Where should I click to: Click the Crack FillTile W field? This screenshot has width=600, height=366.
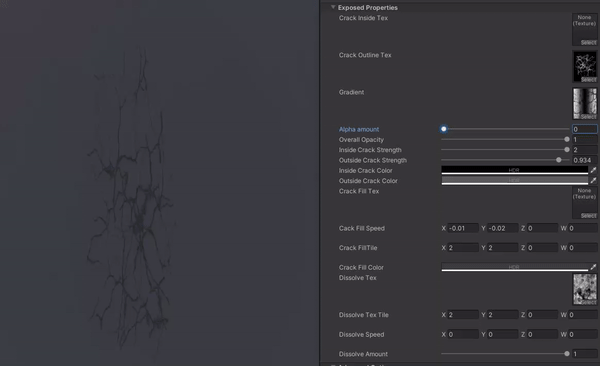click(x=582, y=248)
